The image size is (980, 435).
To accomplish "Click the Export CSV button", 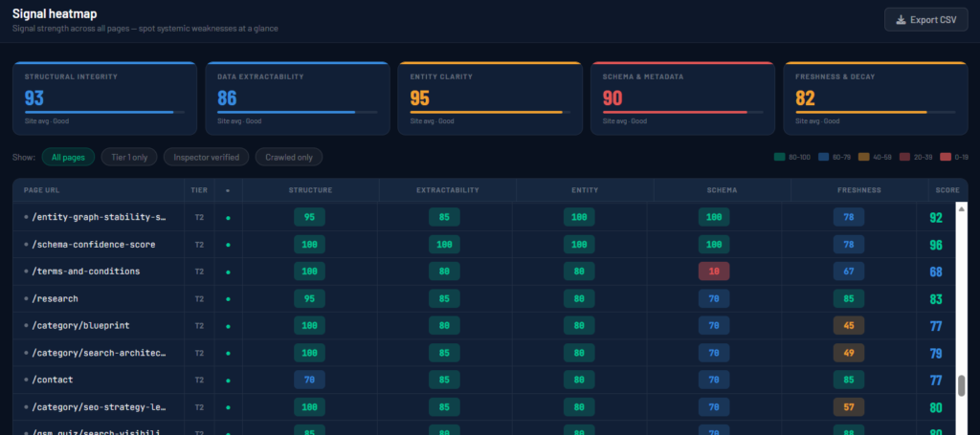I will pyautogui.click(x=925, y=20).
